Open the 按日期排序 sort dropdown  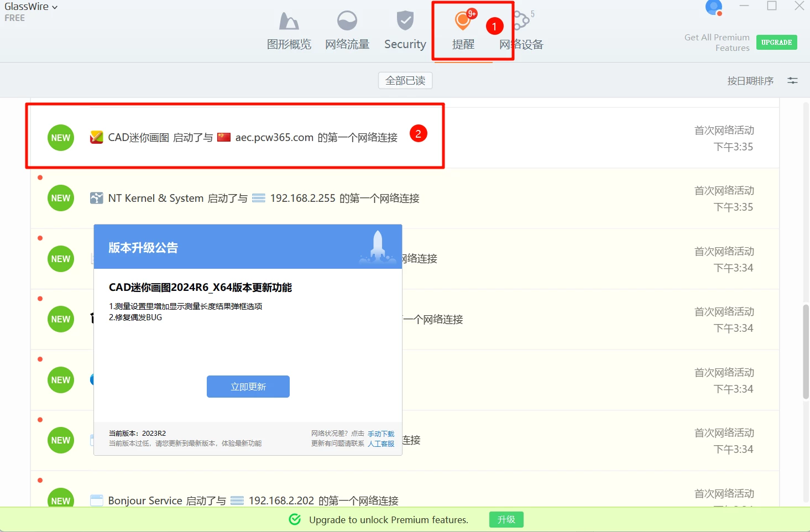pyautogui.click(x=750, y=81)
